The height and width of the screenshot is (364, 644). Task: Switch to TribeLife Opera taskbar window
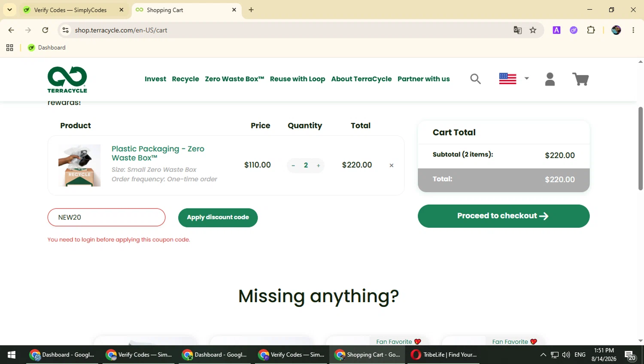tap(444, 355)
